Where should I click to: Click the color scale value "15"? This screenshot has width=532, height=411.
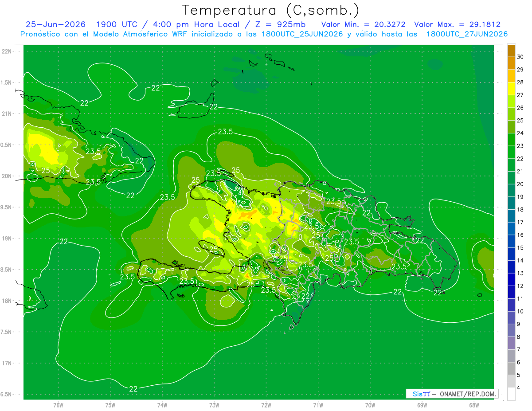[520, 248]
